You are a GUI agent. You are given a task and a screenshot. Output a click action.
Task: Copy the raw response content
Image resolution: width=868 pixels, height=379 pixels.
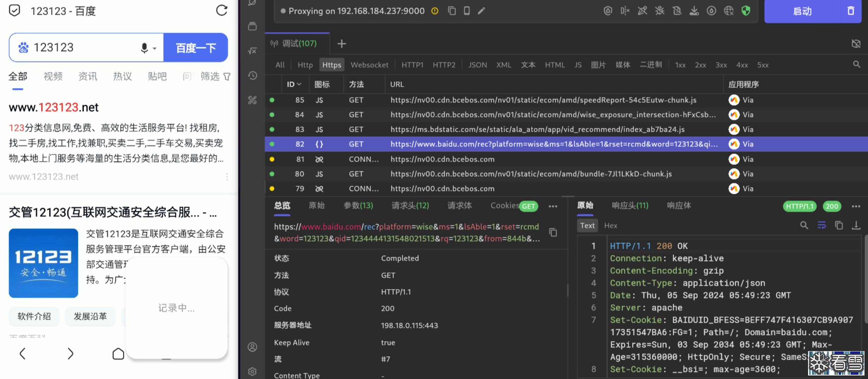click(x=839, y=225)
